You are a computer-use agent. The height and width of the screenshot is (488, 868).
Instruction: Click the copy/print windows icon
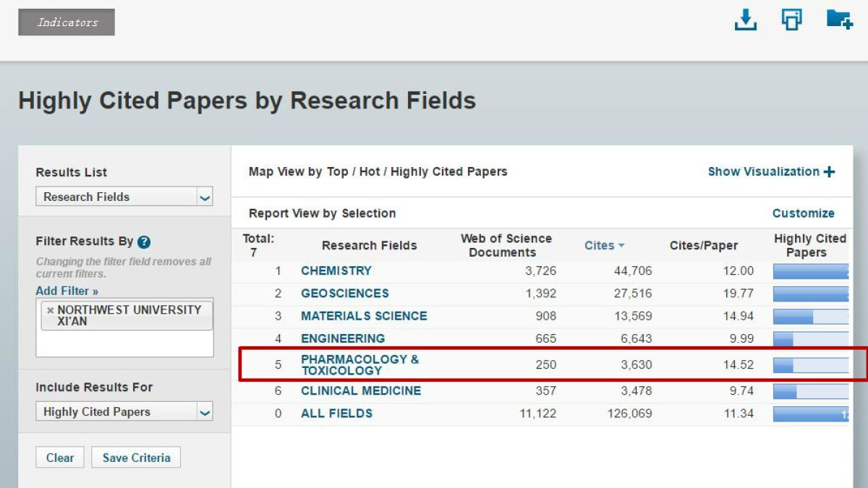click(x=792, y=20)
